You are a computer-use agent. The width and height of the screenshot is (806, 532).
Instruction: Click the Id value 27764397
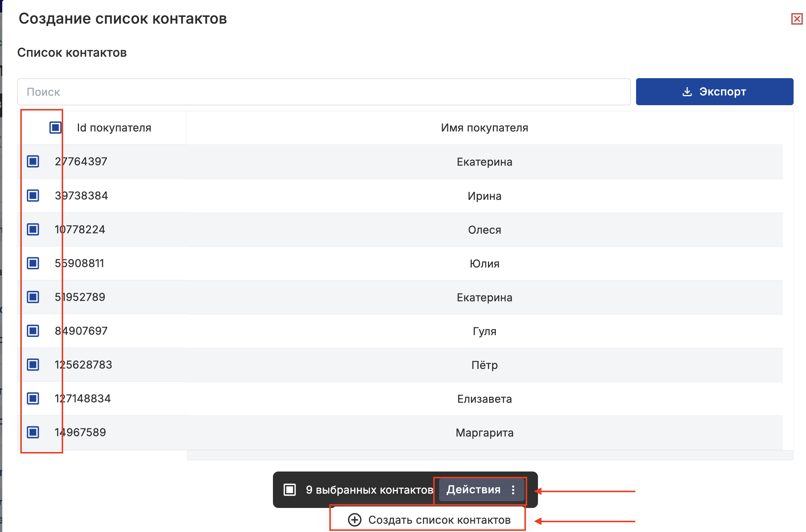tap(81, 162)
